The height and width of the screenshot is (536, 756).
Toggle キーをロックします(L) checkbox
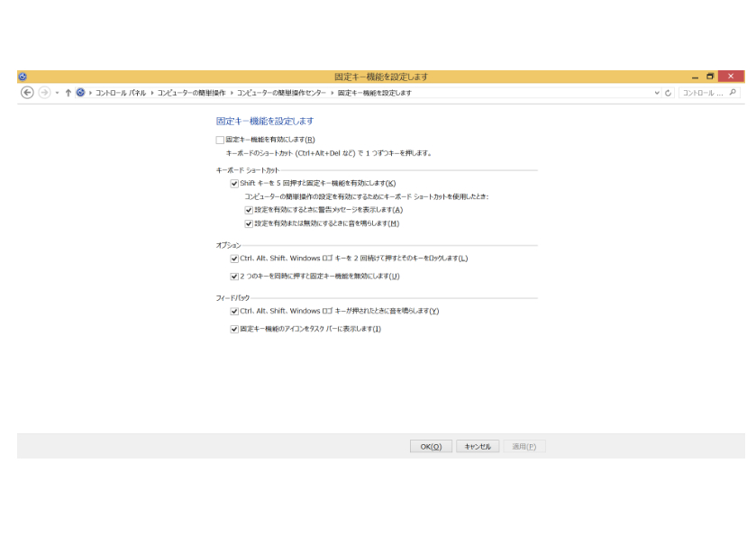pyautogui.click(x=234, y=259)
